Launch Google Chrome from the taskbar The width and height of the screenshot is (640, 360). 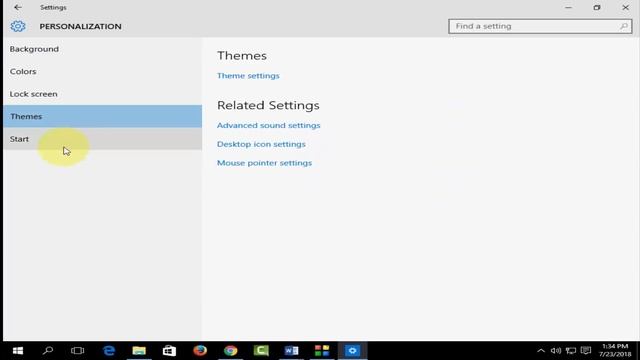pos(231,351)
